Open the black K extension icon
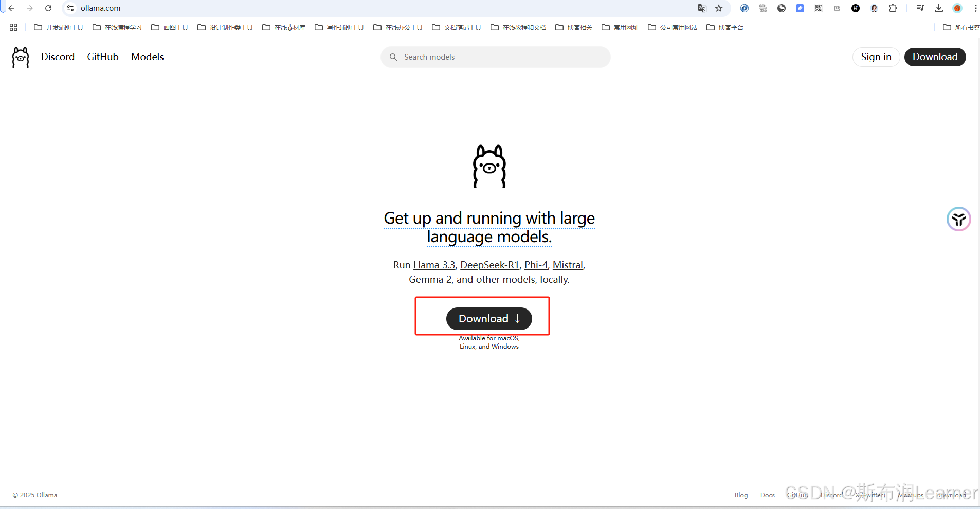980x509 pixels. [x=856, y=8]
